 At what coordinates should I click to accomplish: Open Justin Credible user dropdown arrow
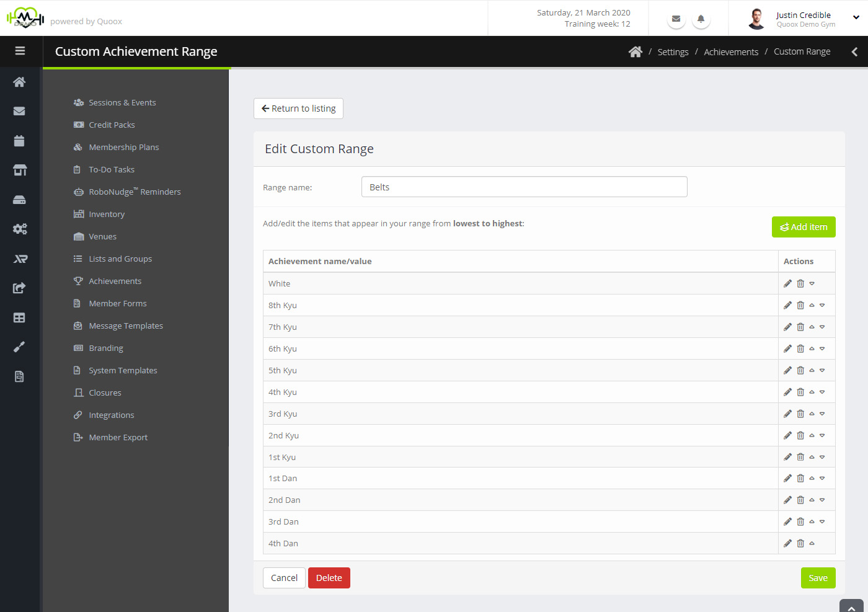click(856, 17)
